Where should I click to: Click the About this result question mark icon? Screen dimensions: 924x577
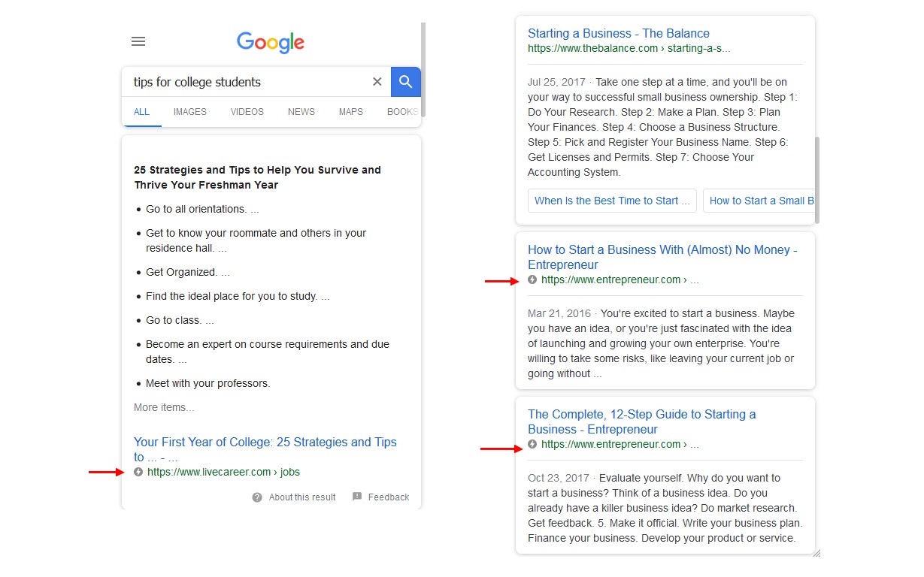click(x=257, y=497)
